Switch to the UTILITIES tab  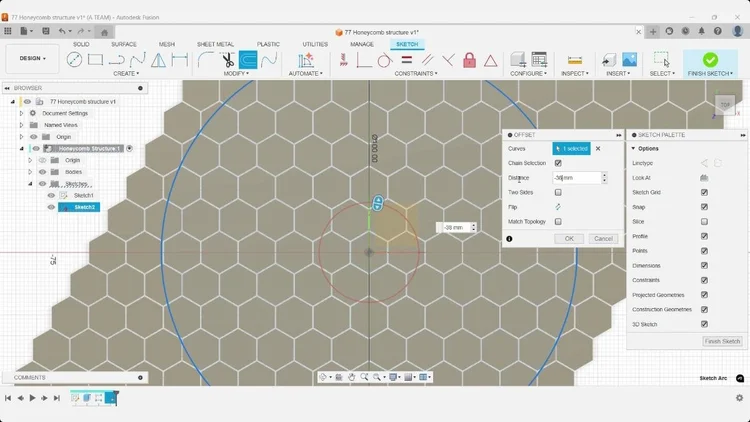tap(315, 44)
